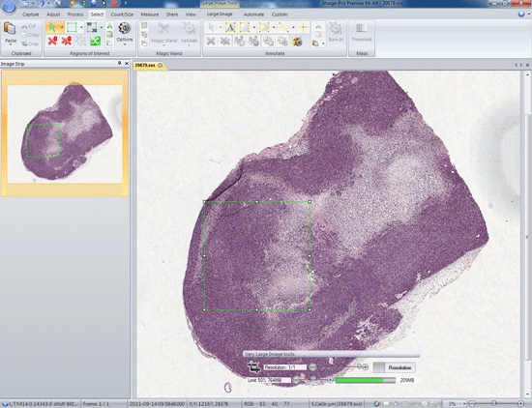The width and height of the screenshot is (532, 408).
Task: Choose the rectangle ROI tool
Action: (72, 27)
